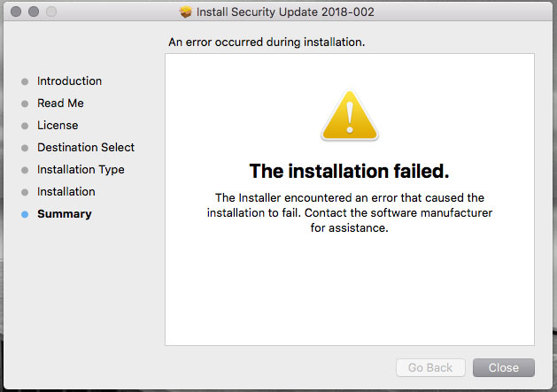Click the window title Install Security Update 2018-002

[x=285, y=12]
